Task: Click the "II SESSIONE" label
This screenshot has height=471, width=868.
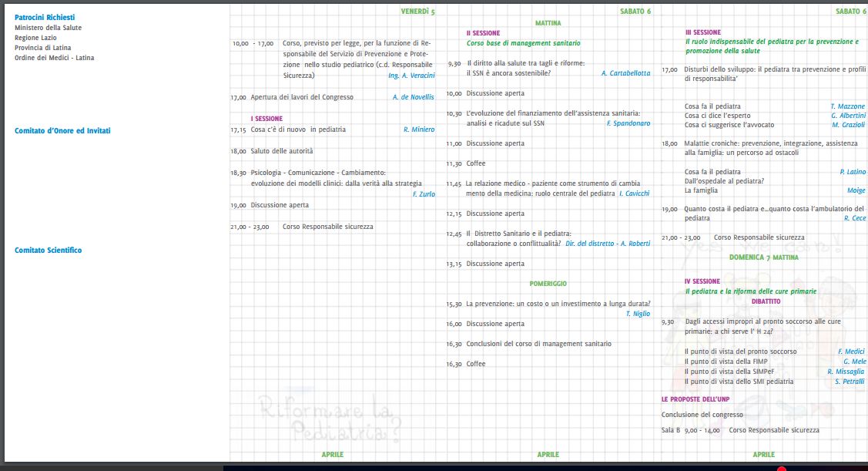Action: pyautogui.click(x=483, y=33)
